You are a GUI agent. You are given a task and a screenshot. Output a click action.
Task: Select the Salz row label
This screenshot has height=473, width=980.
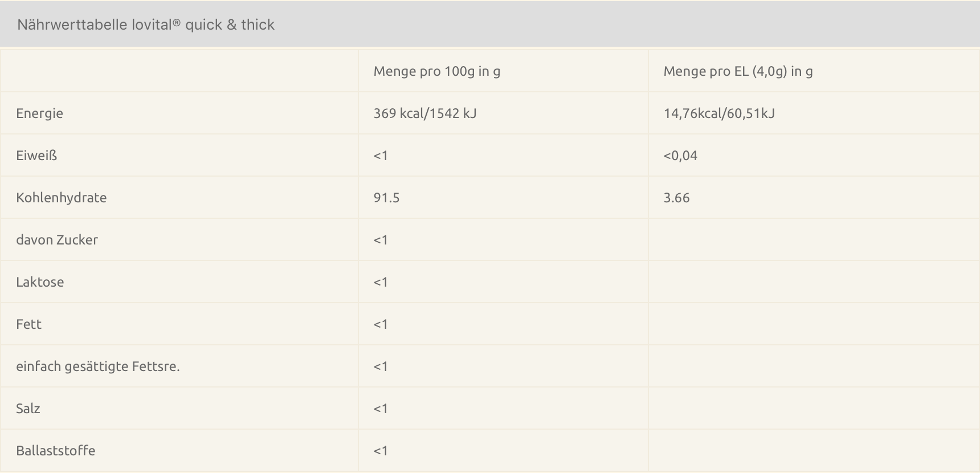pyautogui.click(x=28, y=409)
